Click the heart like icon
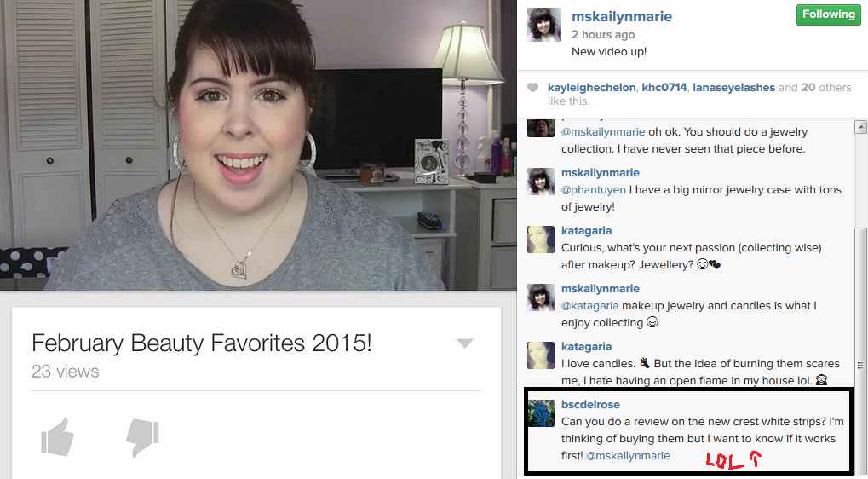Image resolution: width=868 pixels, height=479 pixels. [x=532, y=88]
